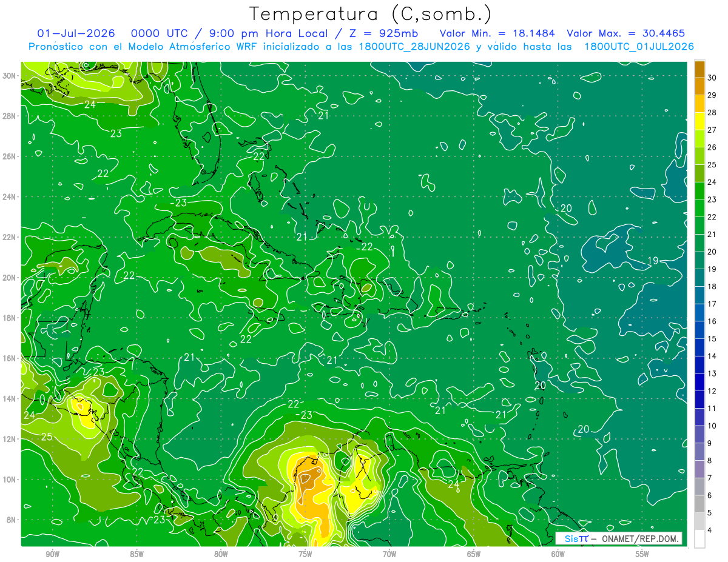The image size is (728, 562).
Task: Click the colorbar label "29"
Action: [712, 95]
